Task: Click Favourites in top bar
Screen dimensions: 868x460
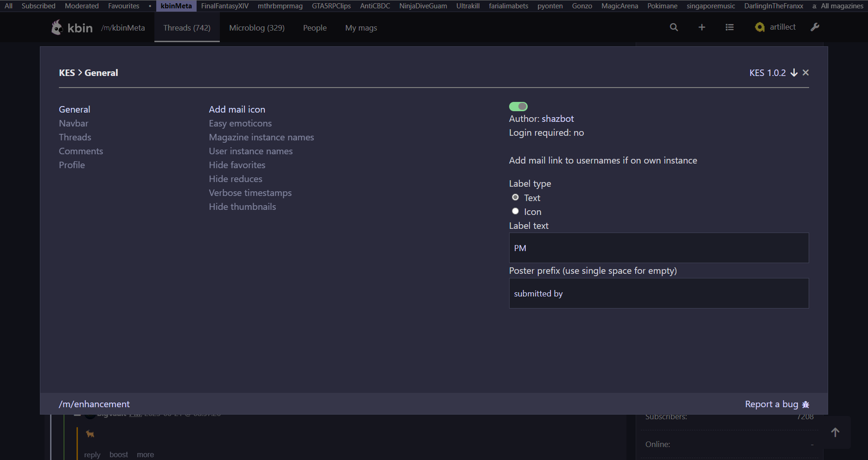Action: click(124, 6)
